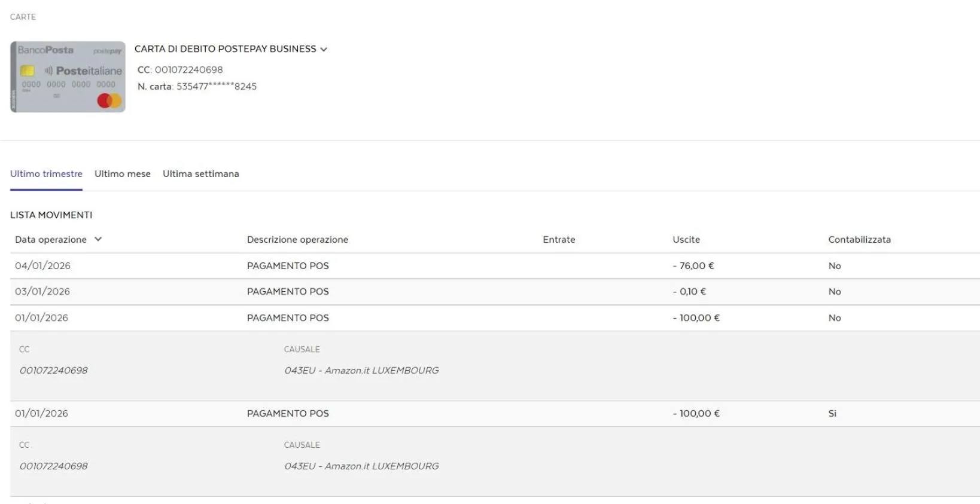Click the first Amazon.it LUXEMBOURG causale text
Image resolution: width=980 pixels, height=504 pixels.
(361, 371)
